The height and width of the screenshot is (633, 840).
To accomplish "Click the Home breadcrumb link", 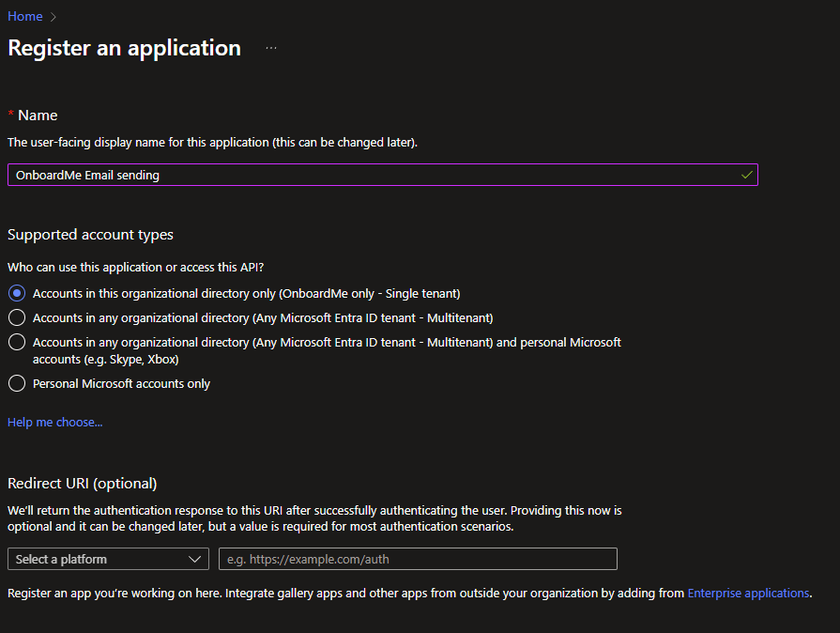I will tap(24, 16).
